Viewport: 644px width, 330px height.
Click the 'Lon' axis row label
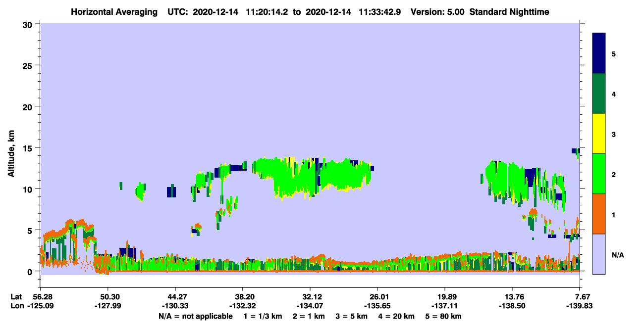click(16, 306)
